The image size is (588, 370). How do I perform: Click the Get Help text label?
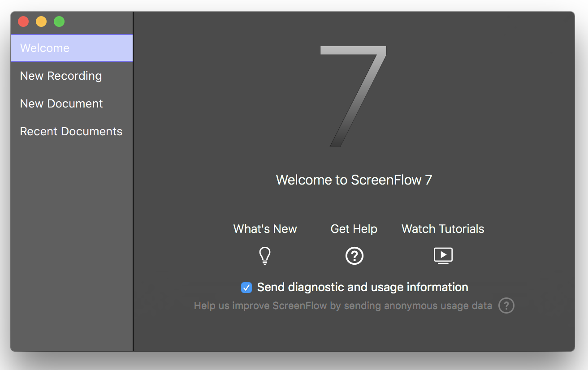354,229
